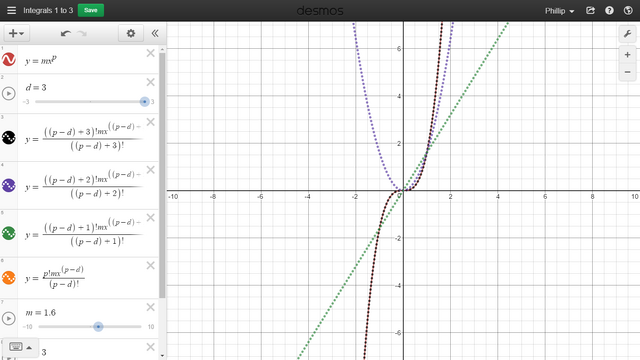Screen dimensions: 640x360
Task: Click the green expression formula field
Action: tap(84, 233)
